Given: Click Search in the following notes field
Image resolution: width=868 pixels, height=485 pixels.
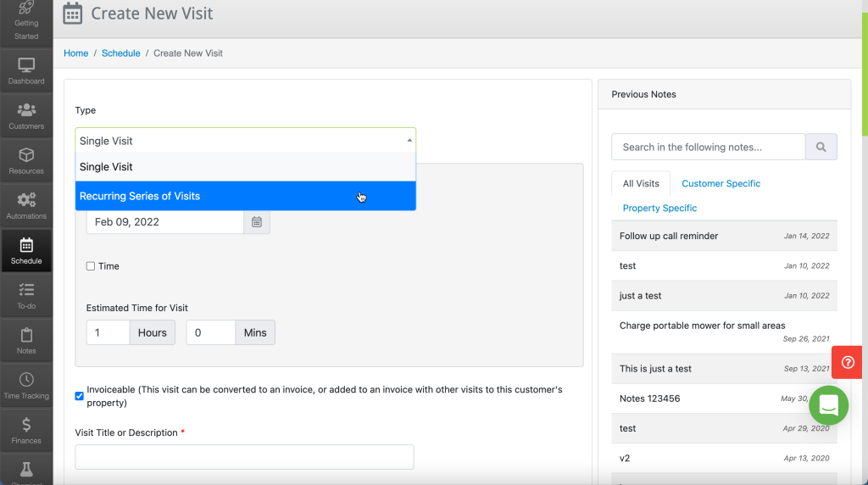Looking at the screenshot, I should click(x=708, y=147).
